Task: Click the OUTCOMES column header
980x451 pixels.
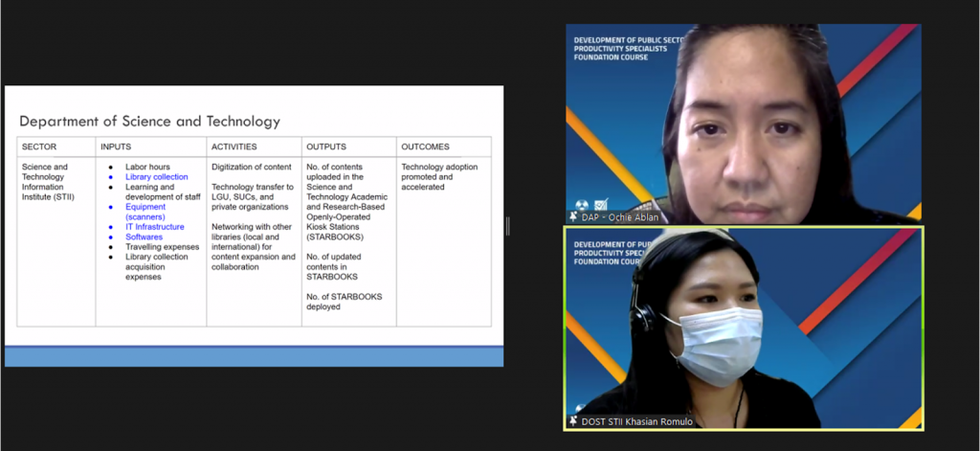Action: pyautogui.click(x=425, y=147)
